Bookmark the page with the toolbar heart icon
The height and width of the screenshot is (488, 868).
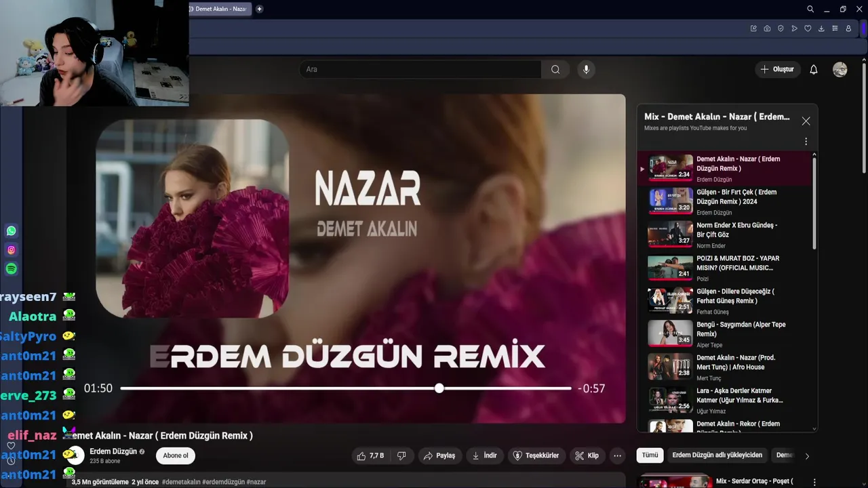[808, 28]
